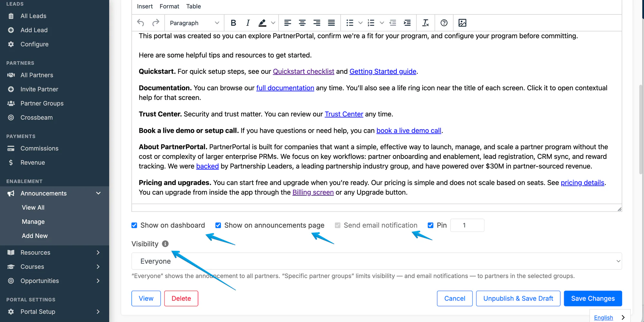Open bullet list style options

point(360,23)
